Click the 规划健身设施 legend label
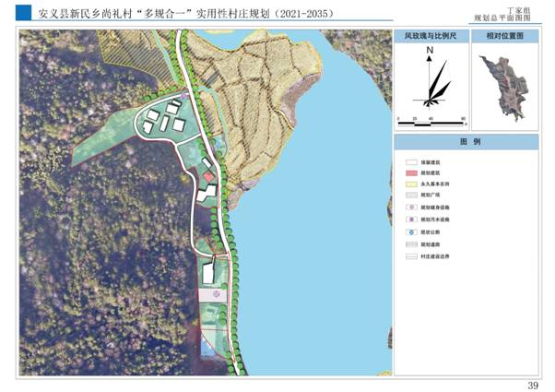This screenshot has width=555, height=392. coord(434,208)
